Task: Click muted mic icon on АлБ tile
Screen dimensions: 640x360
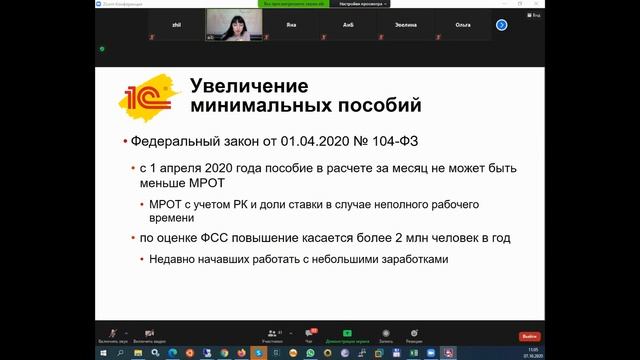Action: click(324, 37)
